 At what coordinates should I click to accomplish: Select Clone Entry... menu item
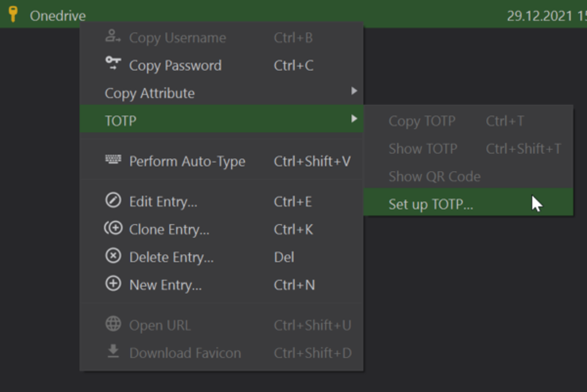[221, 229]
